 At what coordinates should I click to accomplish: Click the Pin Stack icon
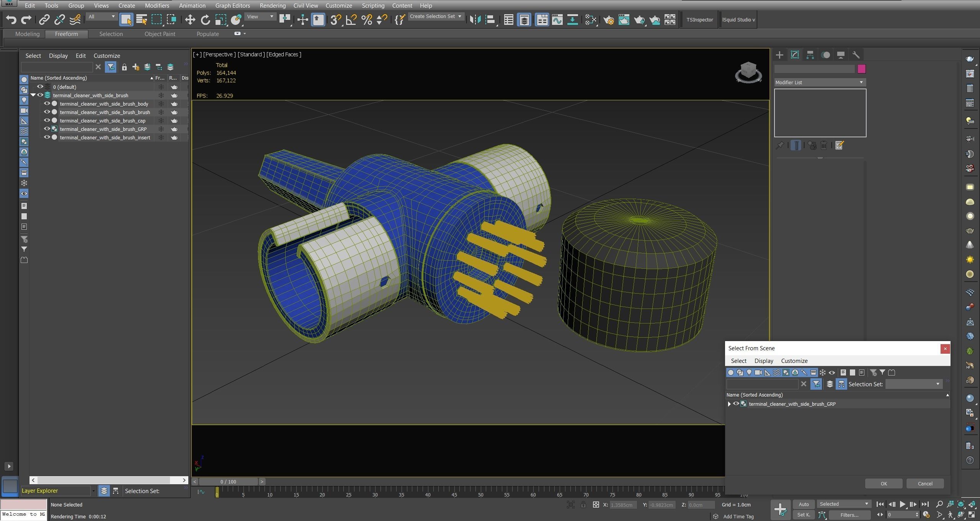(779, 145)
